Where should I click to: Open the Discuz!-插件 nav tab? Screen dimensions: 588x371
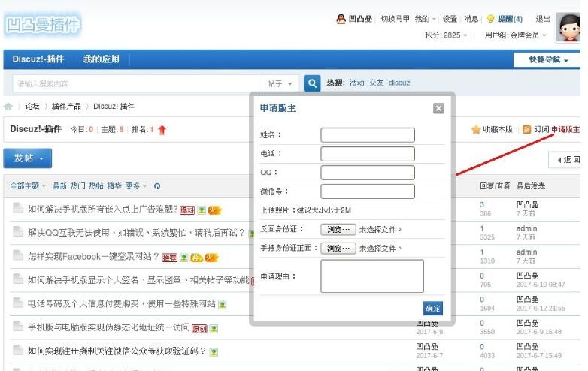point(38,59)
